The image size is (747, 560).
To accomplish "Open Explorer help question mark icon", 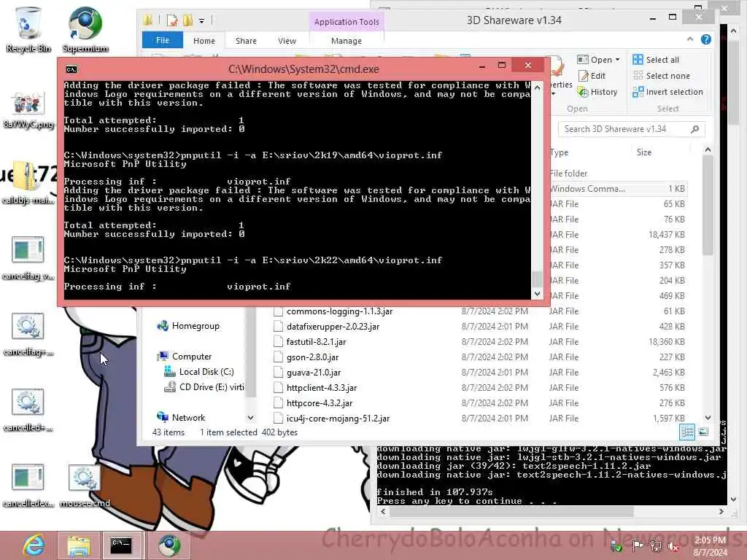I will coord(706,39).
